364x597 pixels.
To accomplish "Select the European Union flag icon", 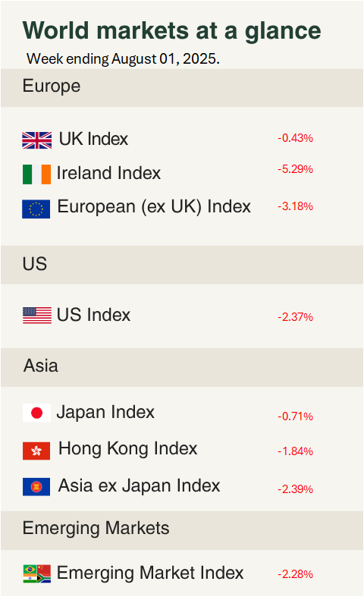I will pos(36,209).
